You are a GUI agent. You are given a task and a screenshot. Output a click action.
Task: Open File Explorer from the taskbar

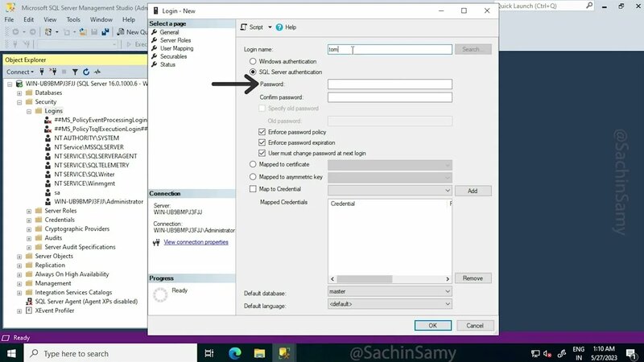(259, 353)
